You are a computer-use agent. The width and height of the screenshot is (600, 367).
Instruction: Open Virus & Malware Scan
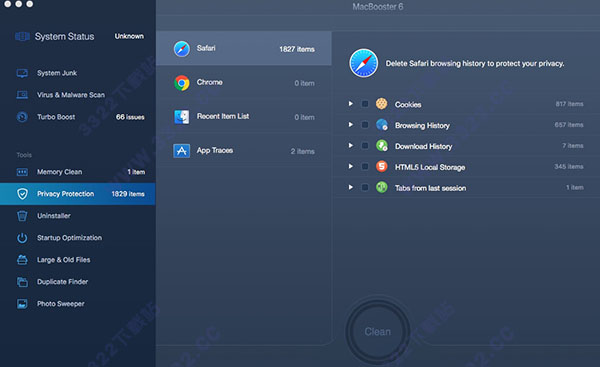(x=78, y=95)
